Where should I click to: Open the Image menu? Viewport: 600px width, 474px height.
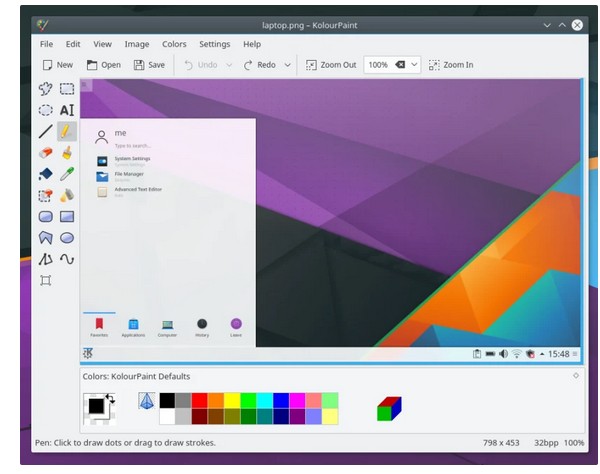(x=137, y=44)
